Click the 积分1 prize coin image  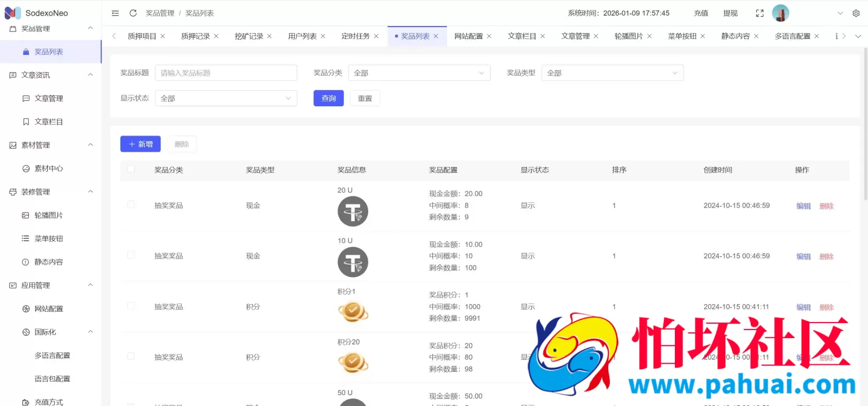(353, 312)
